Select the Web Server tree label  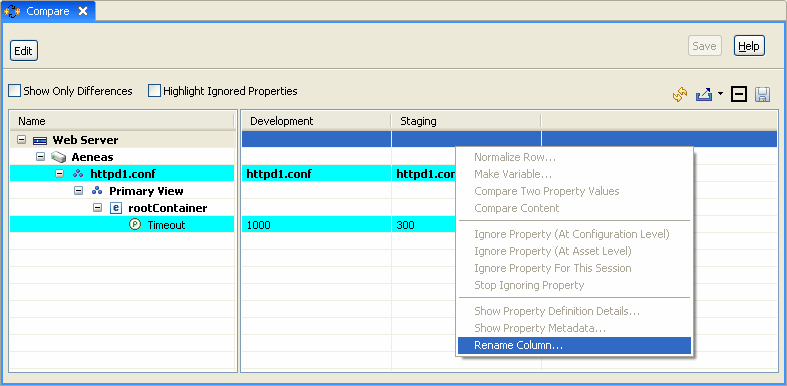tap(85, 140)
